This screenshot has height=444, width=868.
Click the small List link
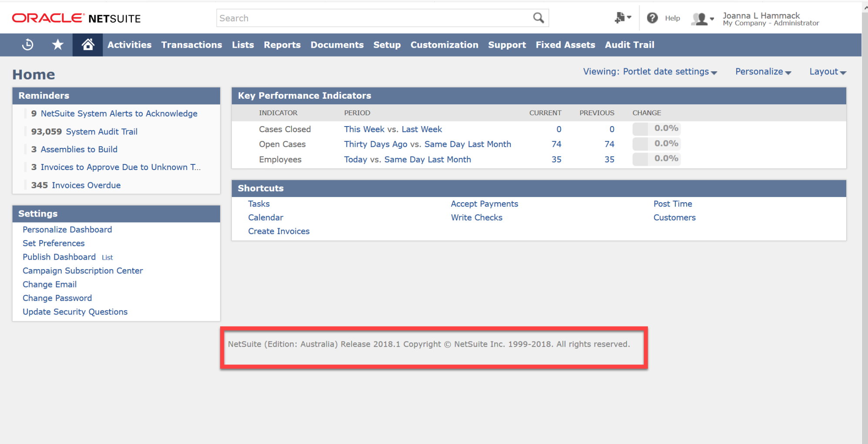click(x=107, y=257)
